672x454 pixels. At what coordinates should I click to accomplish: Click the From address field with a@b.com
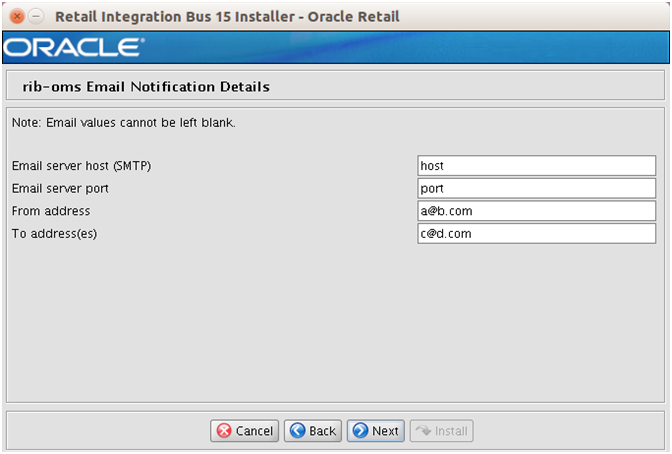(537, 211)
